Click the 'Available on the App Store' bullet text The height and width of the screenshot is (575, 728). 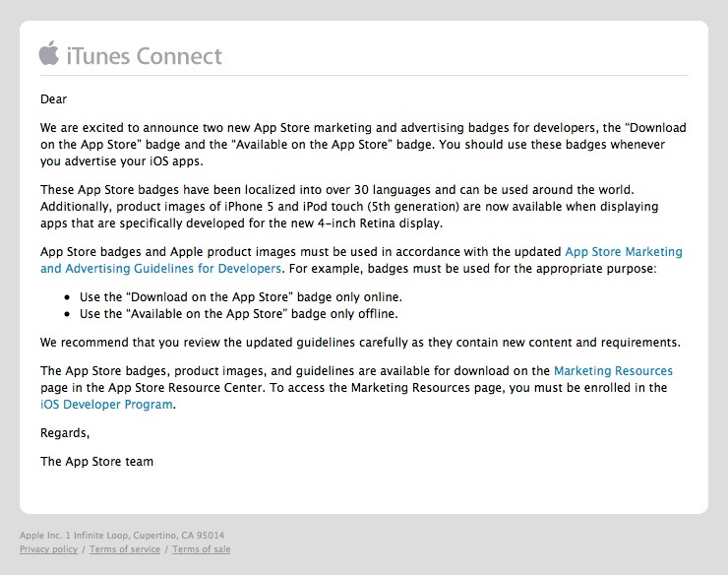(x=239, y=314)
